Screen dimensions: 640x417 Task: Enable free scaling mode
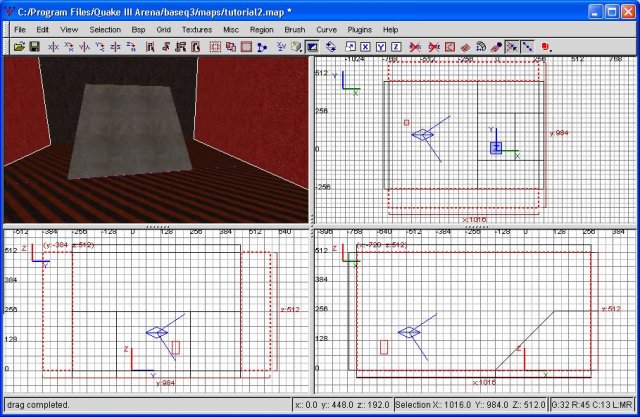point(350,47)
